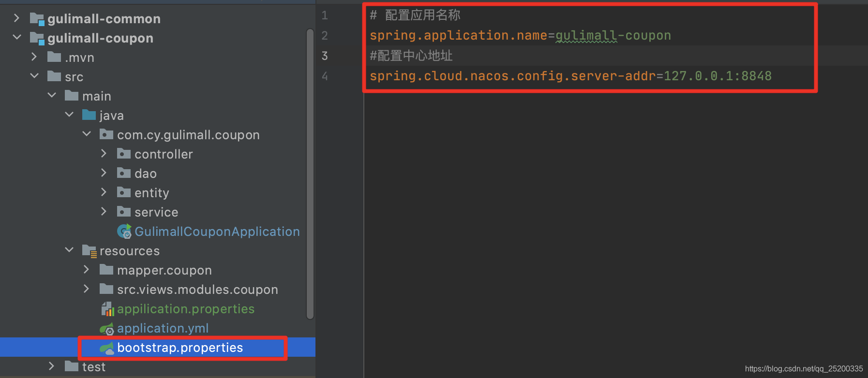Expand the .mvn folder
The height and width of the screenshot is (378, 868).
click(34, 57)
